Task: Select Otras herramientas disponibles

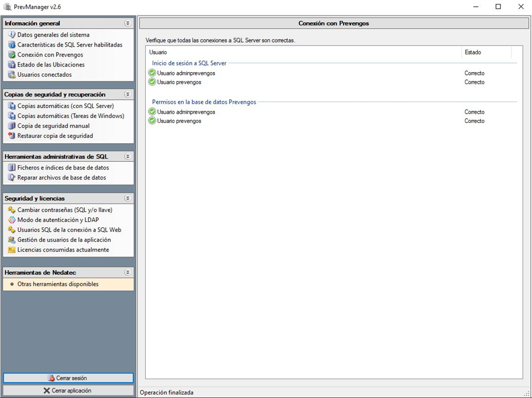Action: (x=58, y=284)
